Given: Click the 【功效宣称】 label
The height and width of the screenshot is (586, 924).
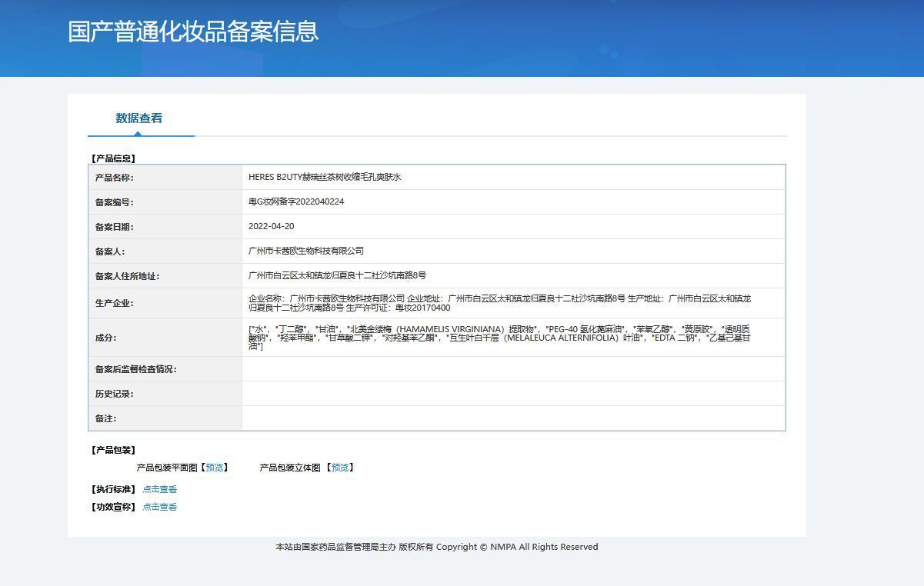Looking at the screenshot, I should (x=113, y=507).
